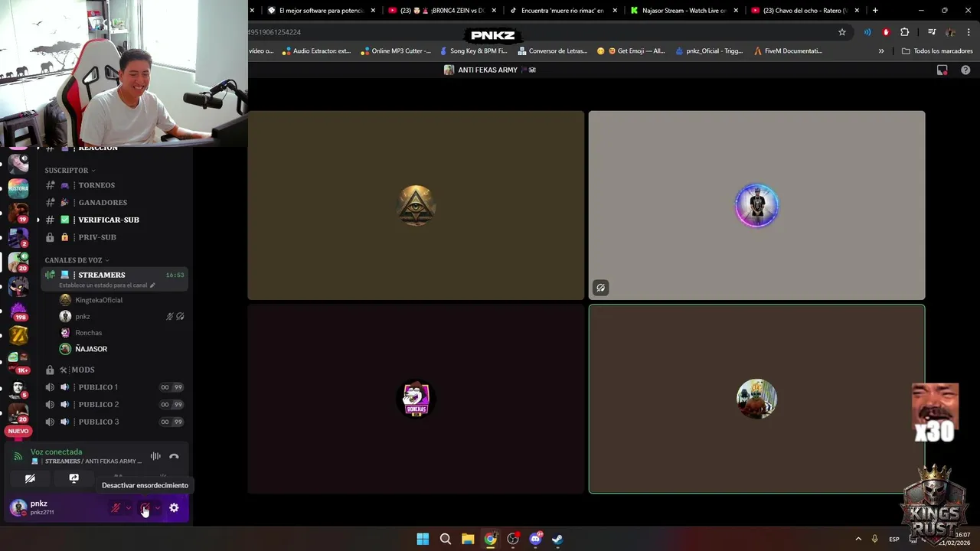Open pop-out call window icon
The image size is (980, 551).
click(942, 70)
